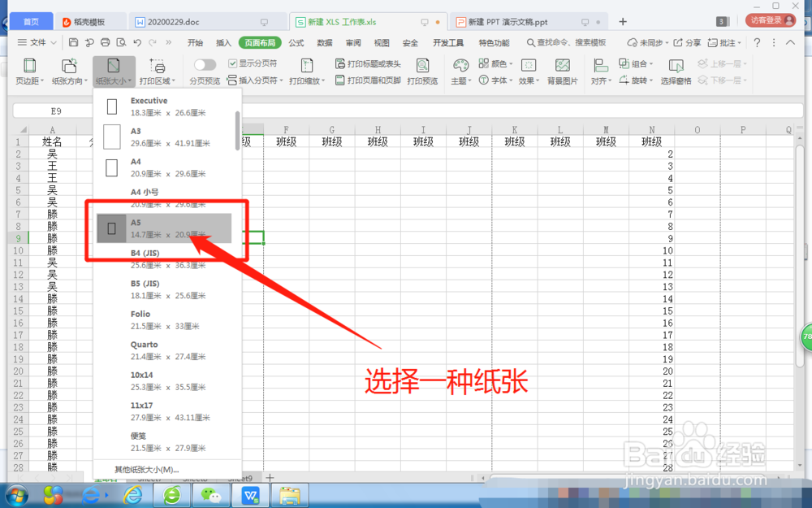Open the 打印区域 print area tool
Screen dimensions: 812x508
157,72
